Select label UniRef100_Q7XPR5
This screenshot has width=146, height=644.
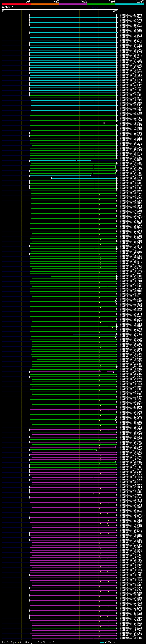[131, 85]
